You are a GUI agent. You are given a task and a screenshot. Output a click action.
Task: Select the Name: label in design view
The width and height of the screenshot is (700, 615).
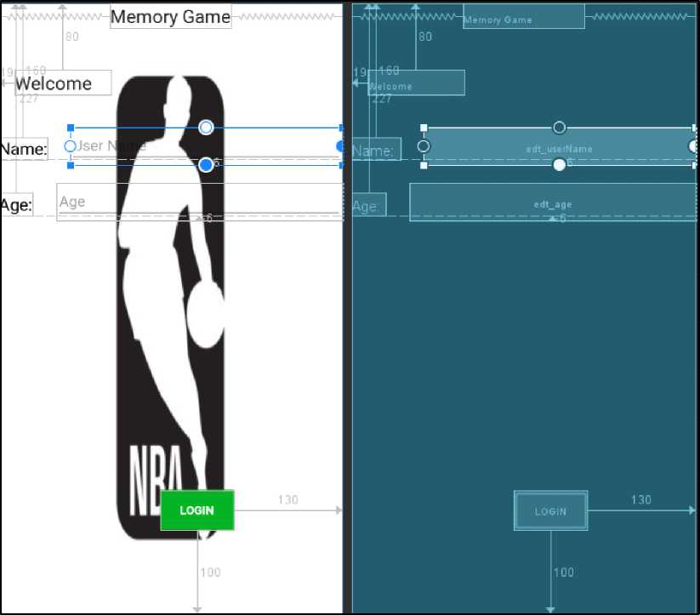(x=24, y=149)
